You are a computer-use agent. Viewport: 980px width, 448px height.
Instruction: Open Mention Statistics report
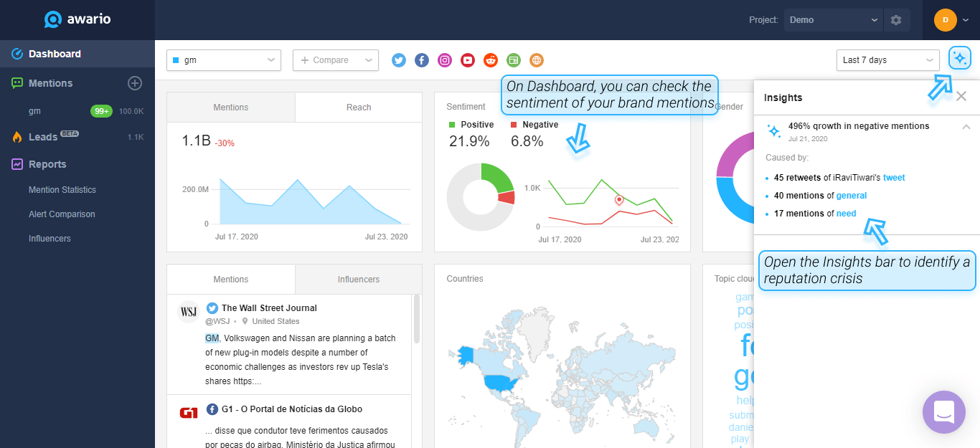[x=62, y=190]
